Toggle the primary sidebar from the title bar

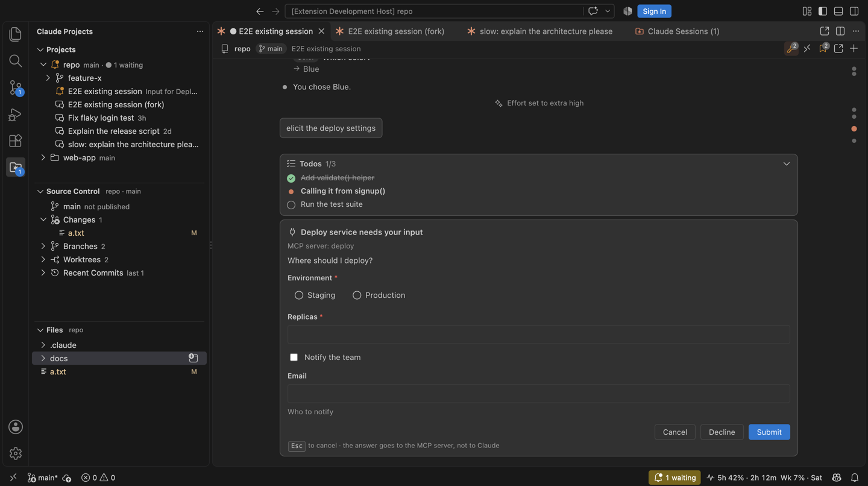coord(823,11)
